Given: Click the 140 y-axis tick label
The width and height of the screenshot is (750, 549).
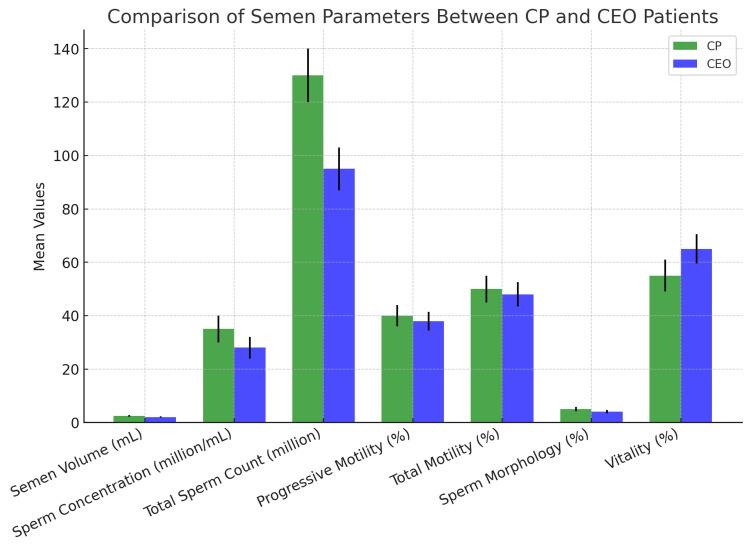Looking at the screenshot, I should [x=66, y=49].
